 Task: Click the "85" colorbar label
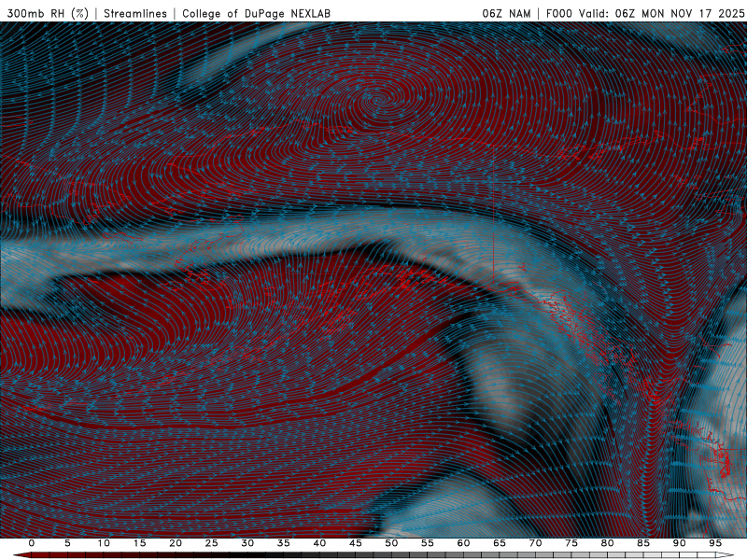tap(642, 543)
